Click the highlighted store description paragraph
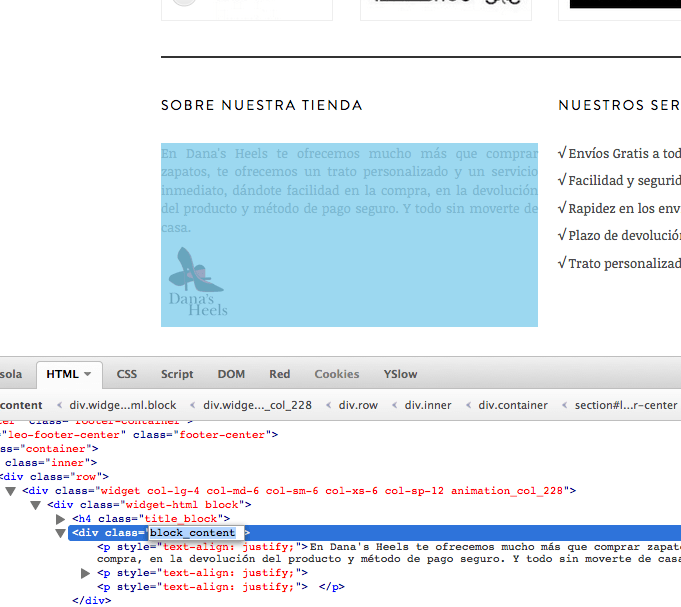Screen dimensions: 681x607 349,190
